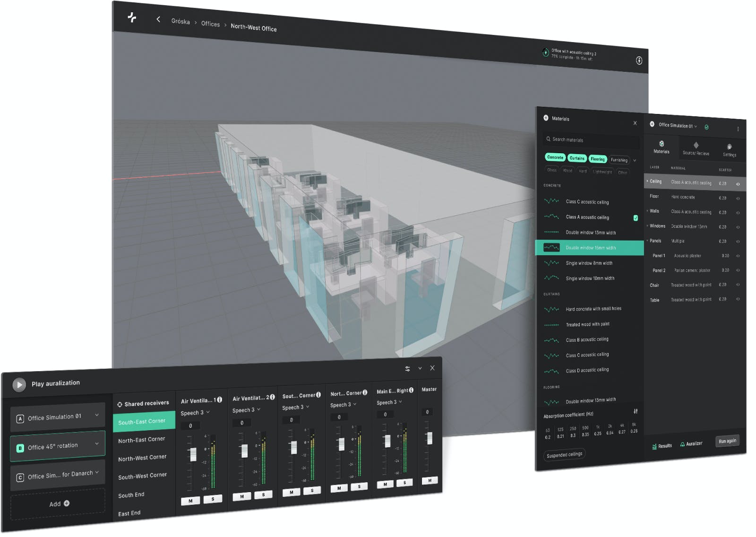
Task: Click the Results link
Action: point(662,446)
